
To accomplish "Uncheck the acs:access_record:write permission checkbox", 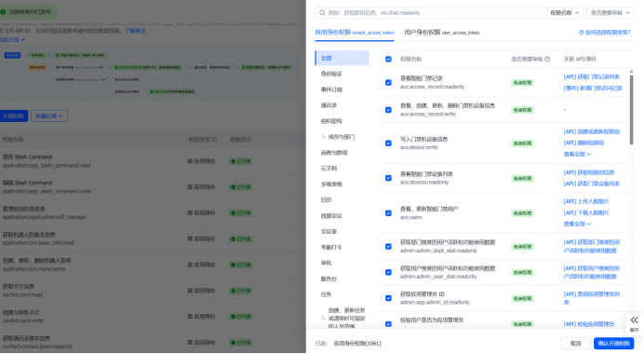I will pyautogui.click(x=388, y=110).
